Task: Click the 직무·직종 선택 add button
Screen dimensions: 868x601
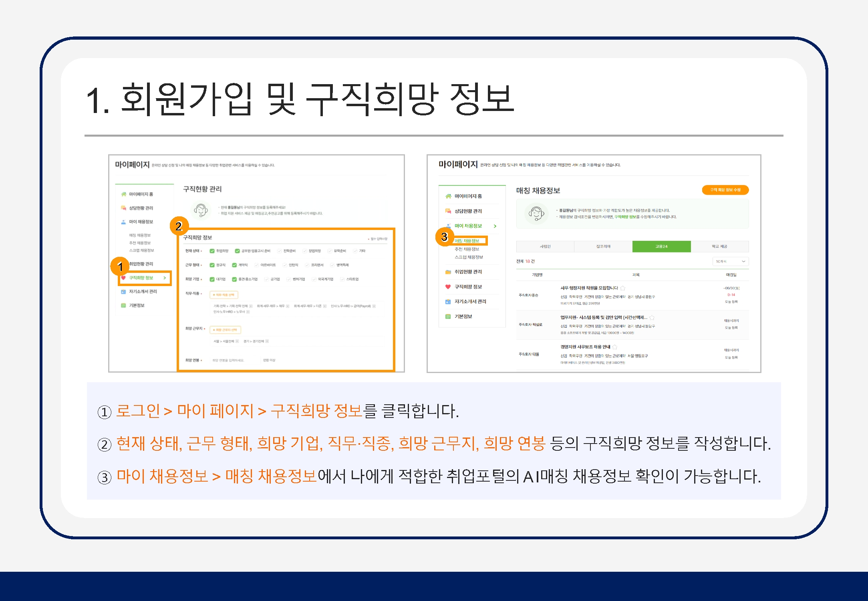Action: (x=224, y=295)
